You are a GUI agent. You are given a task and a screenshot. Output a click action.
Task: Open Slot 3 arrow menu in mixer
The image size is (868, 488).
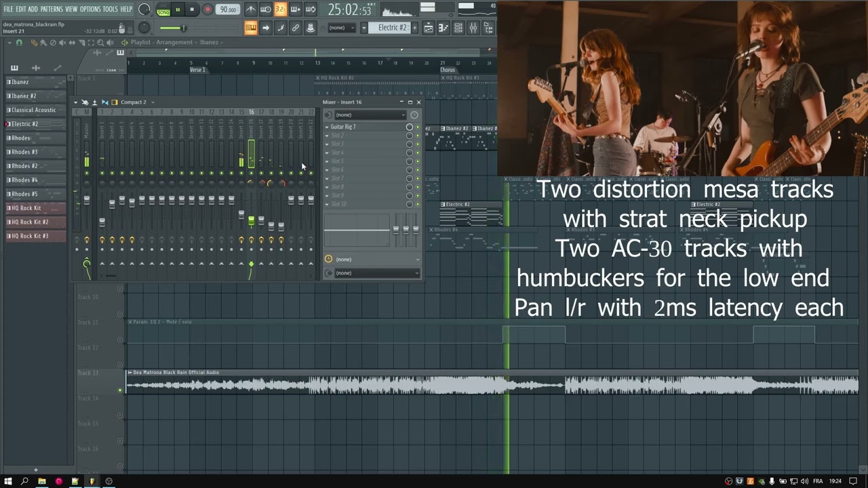[327, 144]
